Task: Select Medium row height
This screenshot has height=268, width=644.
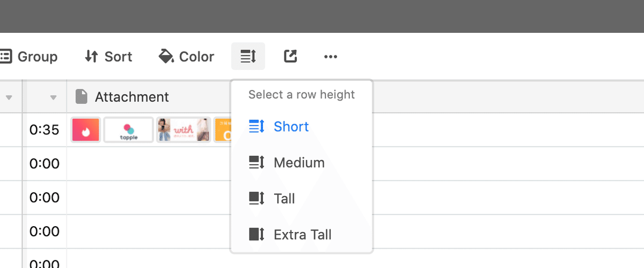Action: tap(298, 163)
